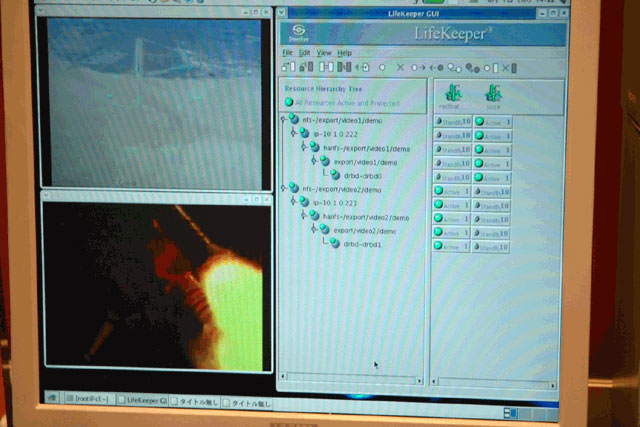Open the View menu
Viewport: 640px width, 427px height.
click(x=323, y=52)
